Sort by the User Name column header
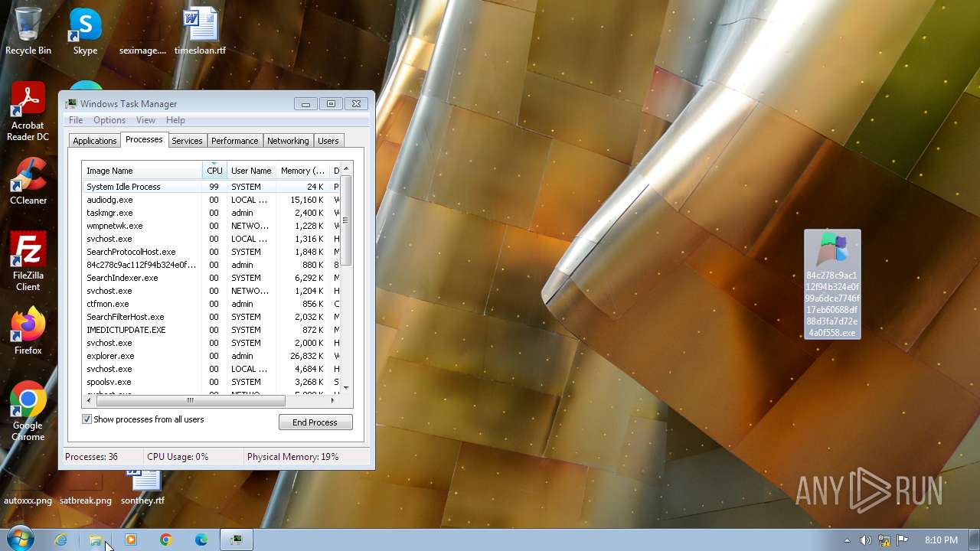The image size is (980, 551). pyautogui.click(x=251, y=171)
